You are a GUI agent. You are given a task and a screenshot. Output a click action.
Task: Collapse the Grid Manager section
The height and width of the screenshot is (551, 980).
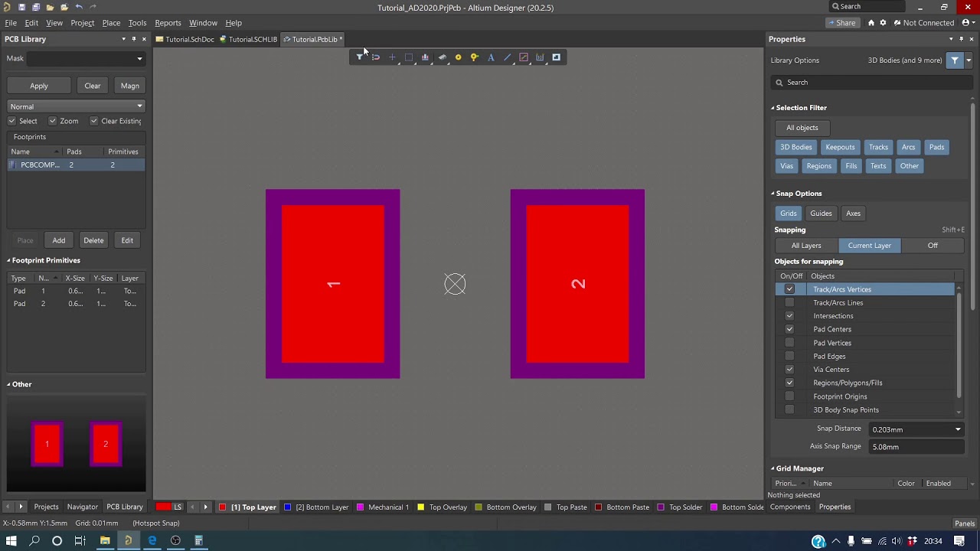pos(773,468)
